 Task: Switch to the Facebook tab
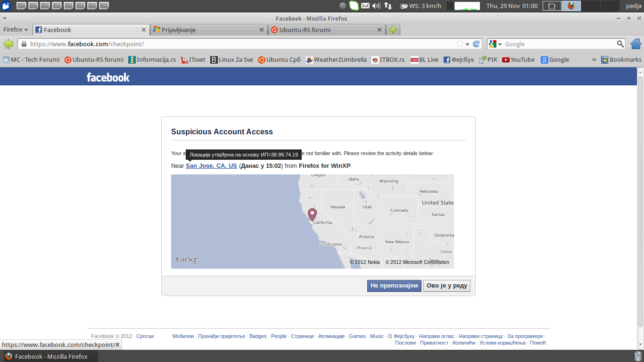pos(91,30)
